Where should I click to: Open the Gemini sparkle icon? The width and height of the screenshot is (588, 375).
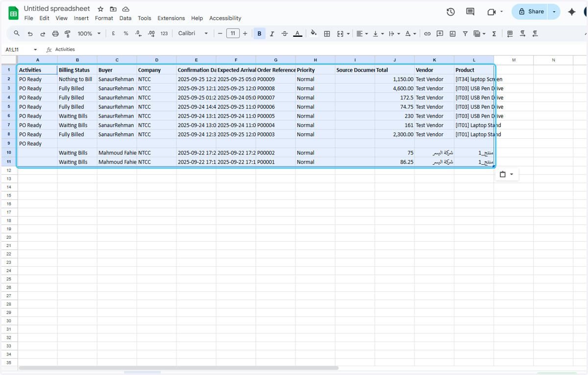[571, 12]
